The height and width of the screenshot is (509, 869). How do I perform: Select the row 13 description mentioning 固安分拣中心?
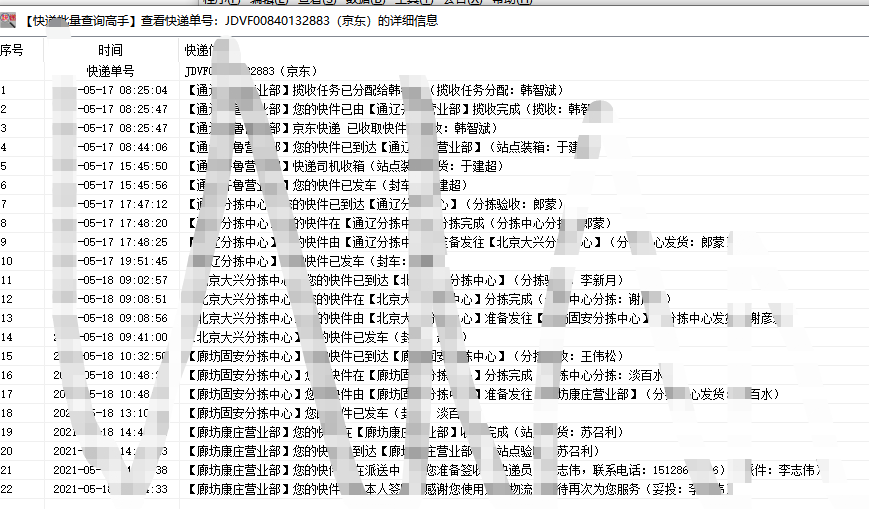[487, 318]
